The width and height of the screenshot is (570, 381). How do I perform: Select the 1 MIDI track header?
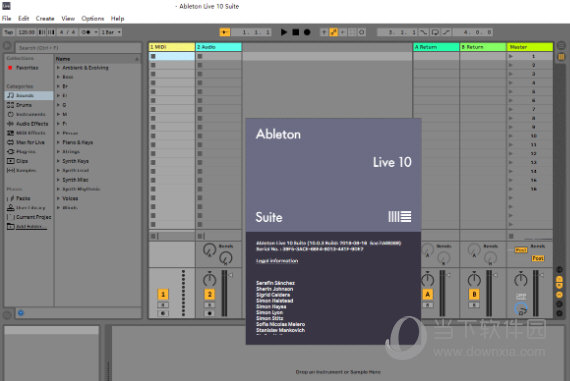click(x=172, y=47)
